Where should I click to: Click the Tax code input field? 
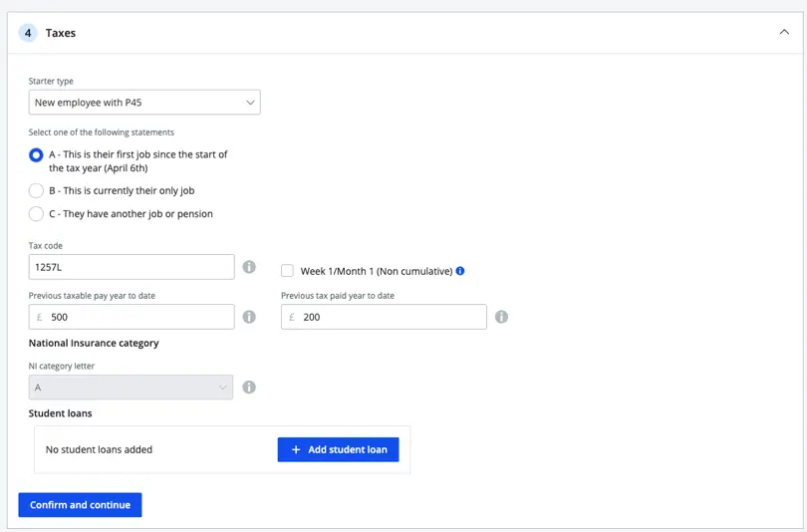tap(132, 267)
